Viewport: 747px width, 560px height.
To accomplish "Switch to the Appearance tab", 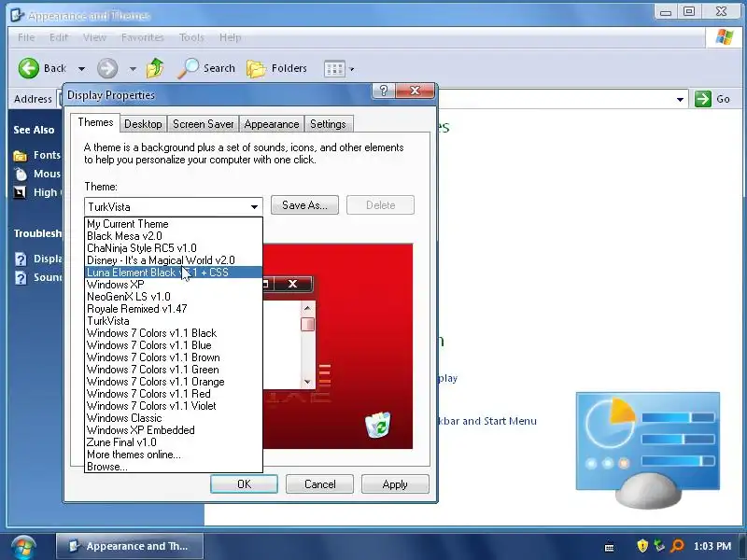I will [x=272, y=124].
